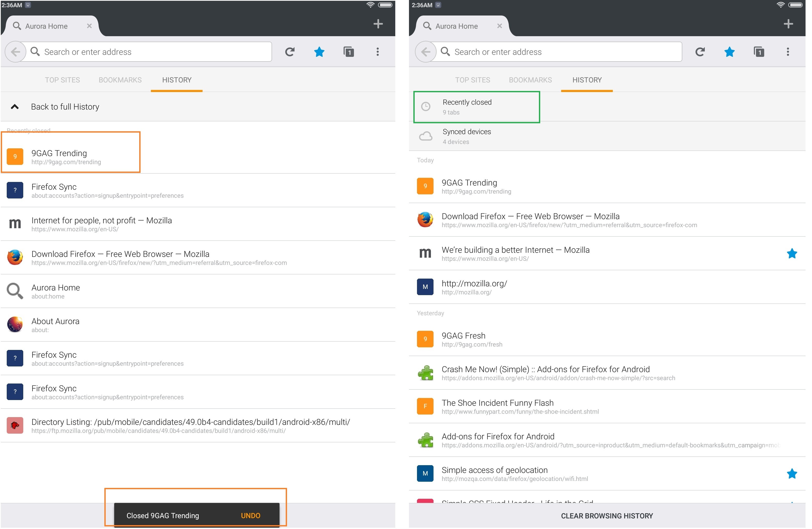Open 9GAG Fresh under Yesterday
This screenshot has width=812, height=529.
point(607,339)
